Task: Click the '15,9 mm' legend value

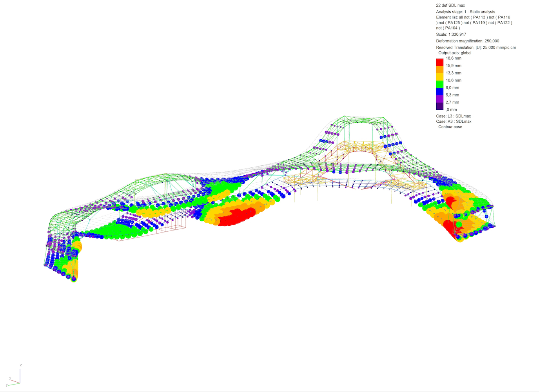Action: pos(454,66)
